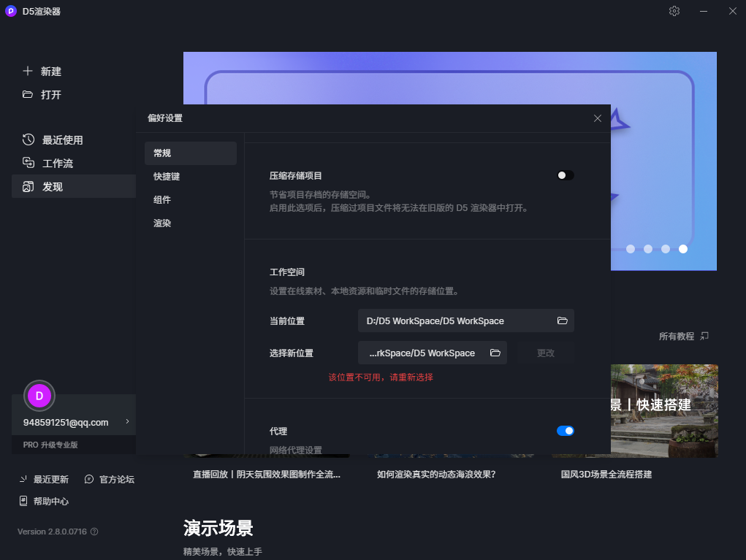Image resolution: width=746 pixels, height=560 pixels.
Task: Click the version info icon beside Version 2.8.0.0716
Action: pos(94,532)
